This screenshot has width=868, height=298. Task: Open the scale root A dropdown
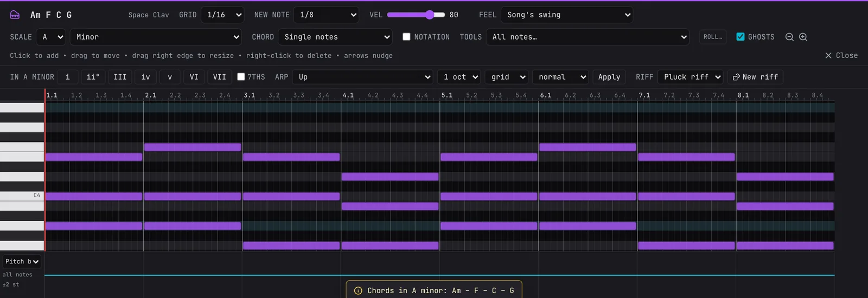[51, 37]
